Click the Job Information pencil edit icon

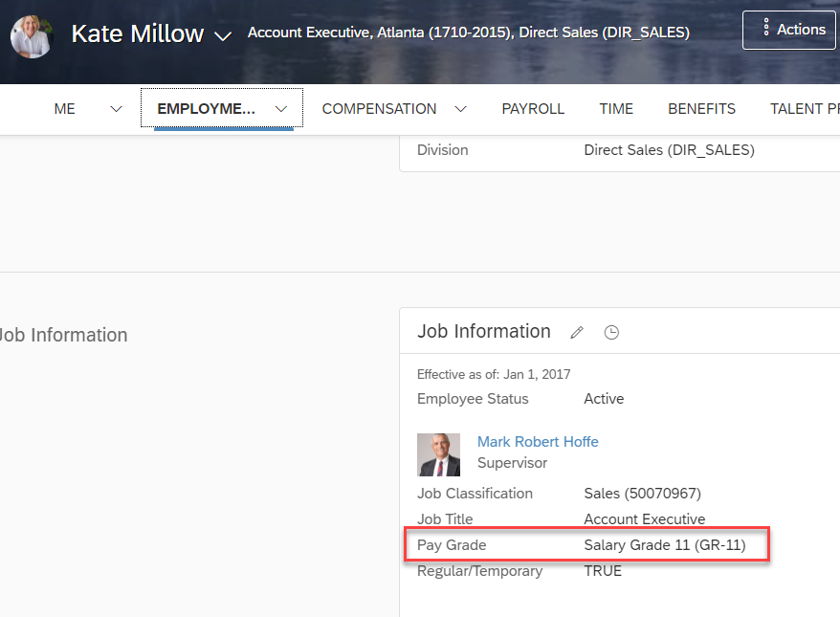(x=577, y=333)
